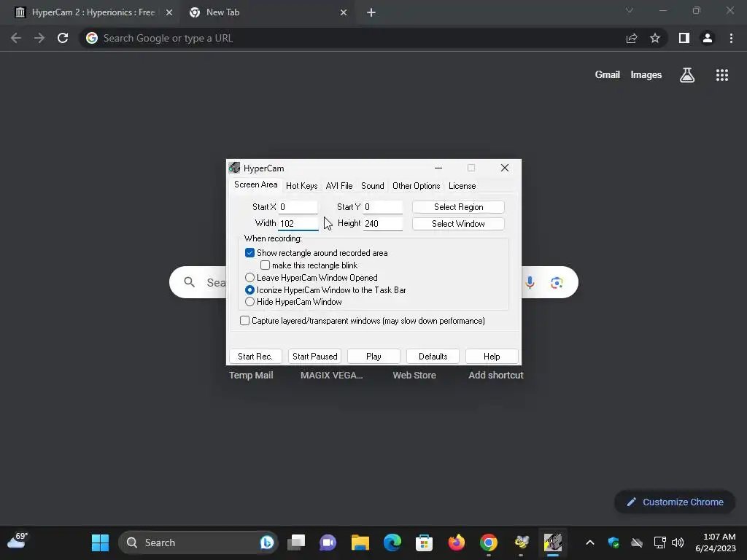The height and width of the screenshot is (560, 747).
Task: Click the Start Y input field
Action: tap(383, 206)
